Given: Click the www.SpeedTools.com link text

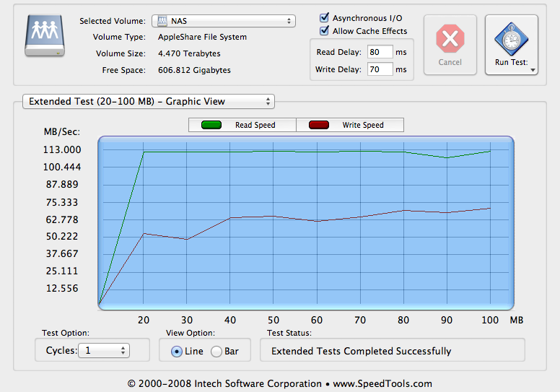Looking at the screenshot, I should click(382, 383).
